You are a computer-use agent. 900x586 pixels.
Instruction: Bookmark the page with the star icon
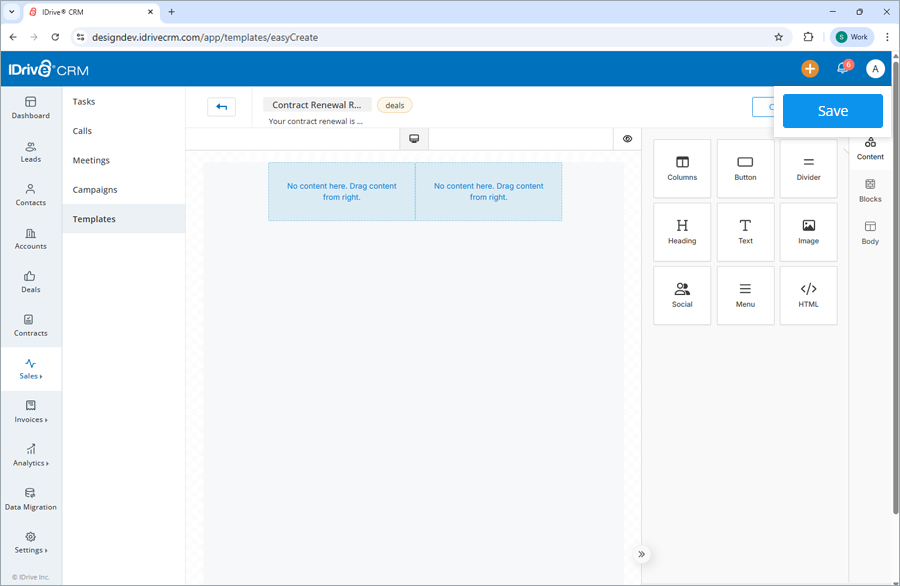pyautogui.click(x=779, y=36)
